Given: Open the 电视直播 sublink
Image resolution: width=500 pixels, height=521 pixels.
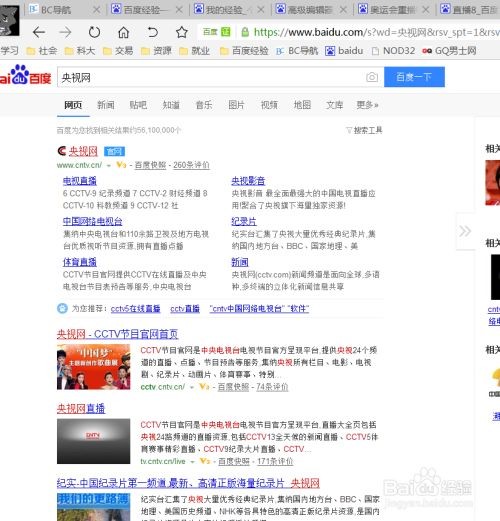Looking at the screenshot, I should point(80,181).
